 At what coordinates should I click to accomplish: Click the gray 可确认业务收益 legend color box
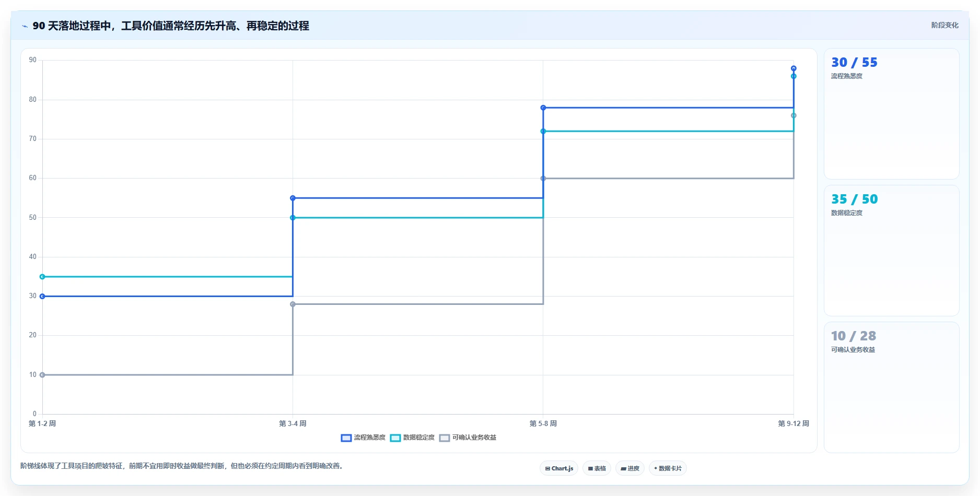pyautogui.click(x=445, y=438)
